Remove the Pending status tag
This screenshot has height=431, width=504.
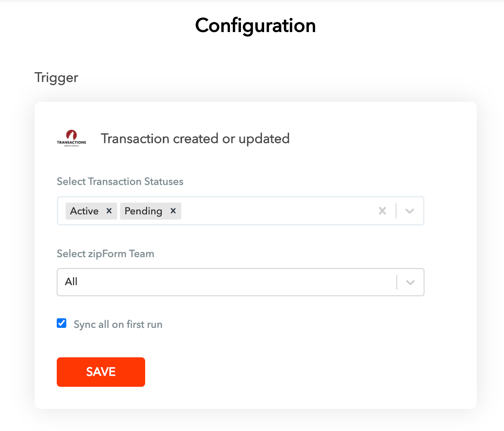[x=173, y=211]
